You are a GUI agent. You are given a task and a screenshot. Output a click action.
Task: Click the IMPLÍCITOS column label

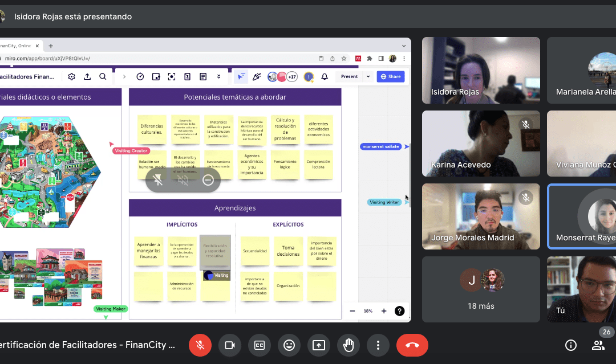point(182,224)
